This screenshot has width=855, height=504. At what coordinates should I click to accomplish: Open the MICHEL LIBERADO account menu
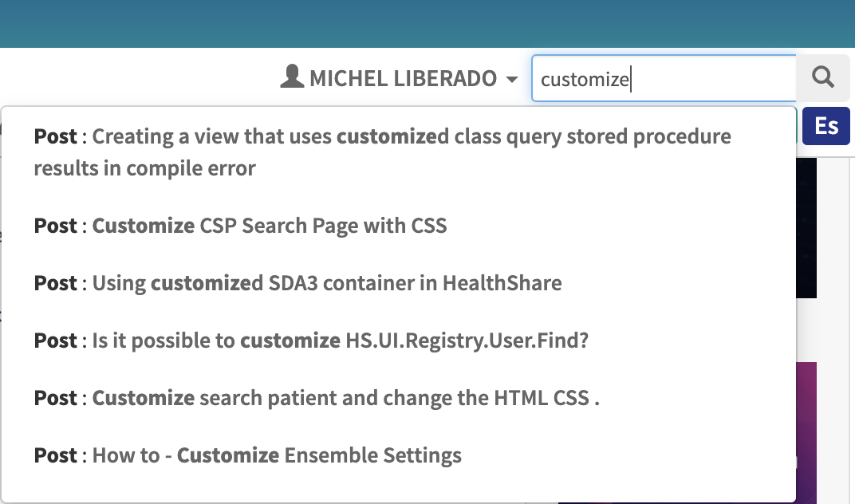point(399,78)
